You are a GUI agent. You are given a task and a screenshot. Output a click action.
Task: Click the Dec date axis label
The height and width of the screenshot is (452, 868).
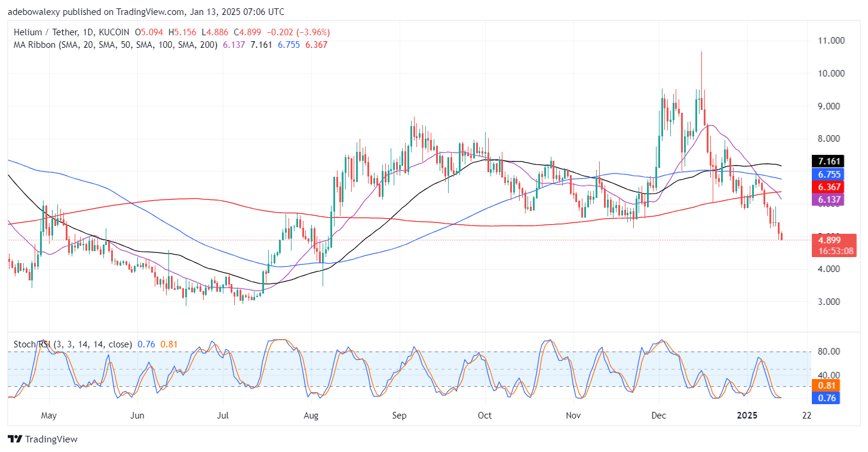point(659,416)
